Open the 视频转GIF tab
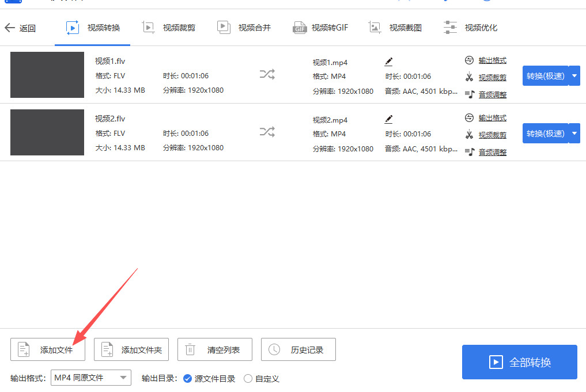Screen dimensions: 586x392 (x=320, y=28)
